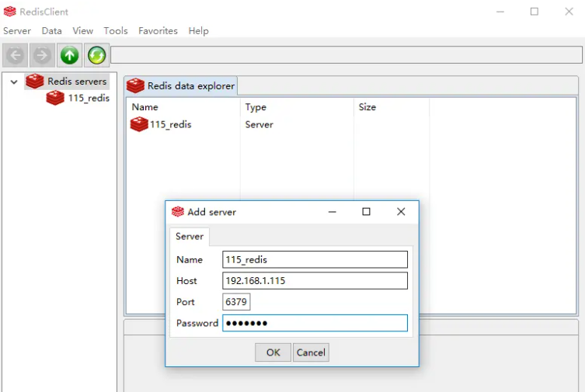Screen dimensions: 585x392
Task: Open the Server menu
Action: [17, 31]
